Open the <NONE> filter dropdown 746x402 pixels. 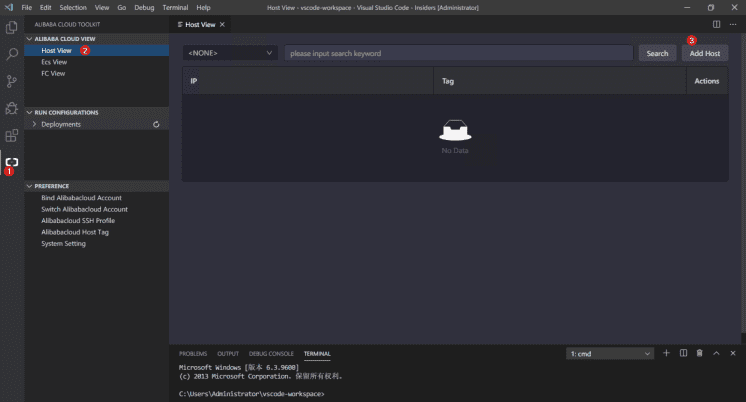tap(229, 53)
